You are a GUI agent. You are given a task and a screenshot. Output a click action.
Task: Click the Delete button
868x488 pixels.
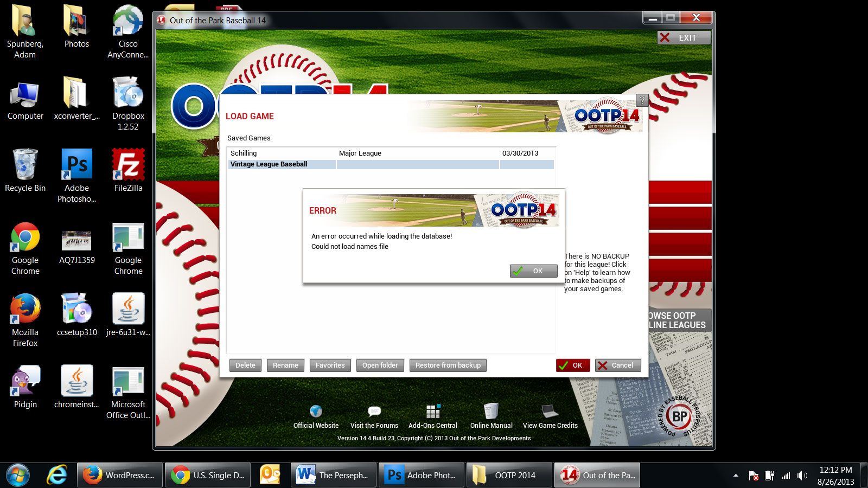(x=245, y=365)
